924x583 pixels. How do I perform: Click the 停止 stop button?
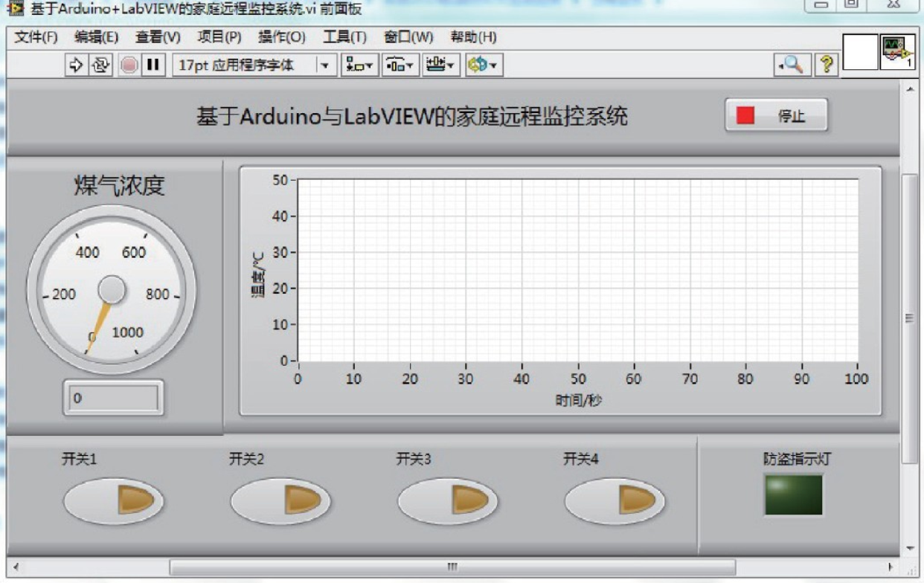coord(776,115)
